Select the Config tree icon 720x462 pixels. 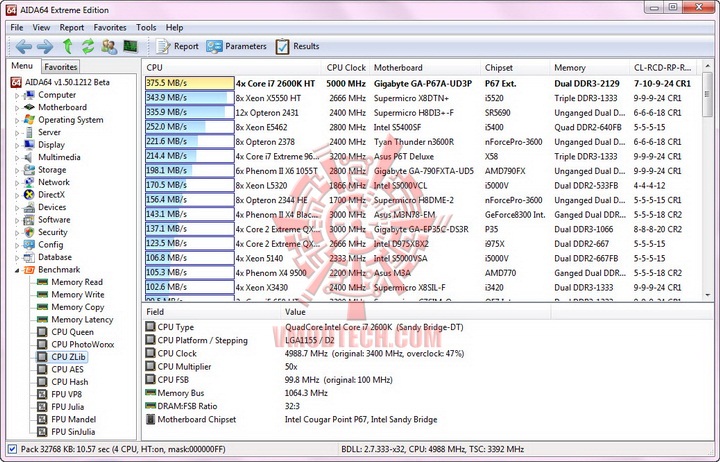point(29,245)
